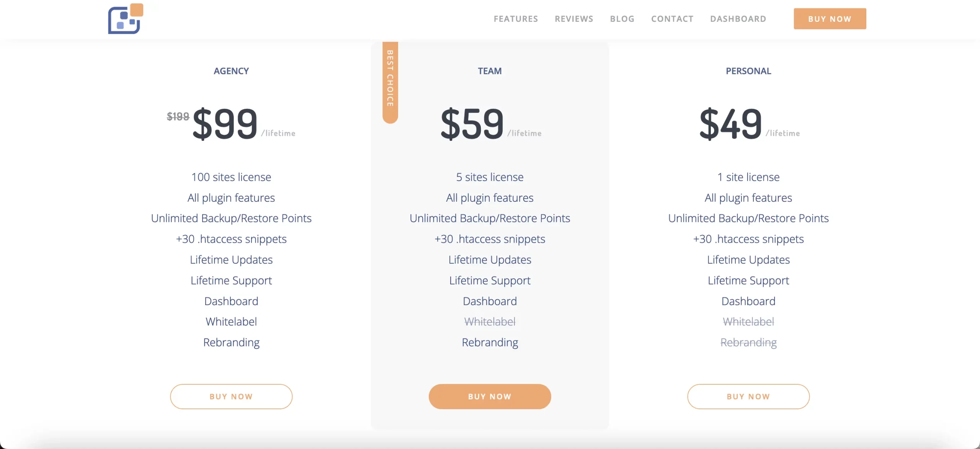Click Personal plan BUY NOW button

point(748,397)
